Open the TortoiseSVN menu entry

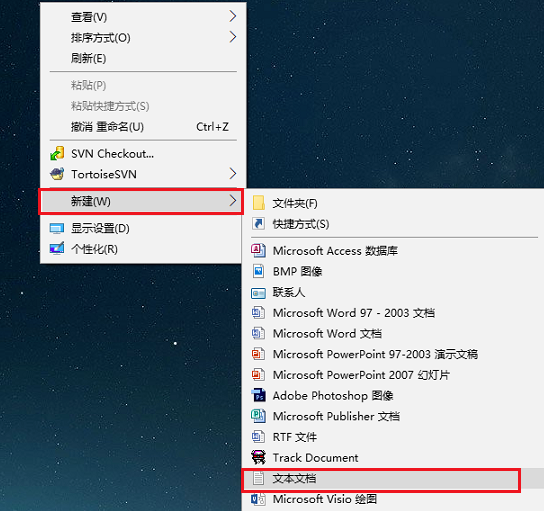(143, 174)
